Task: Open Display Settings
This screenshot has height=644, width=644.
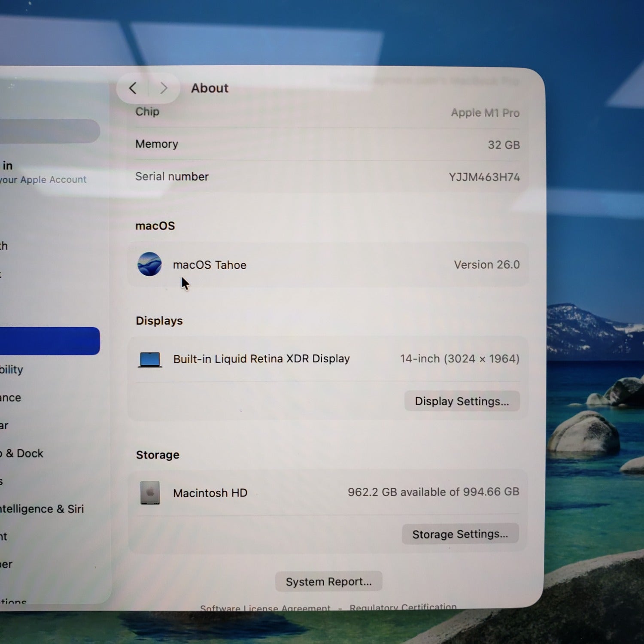Action: click(462, 401)
